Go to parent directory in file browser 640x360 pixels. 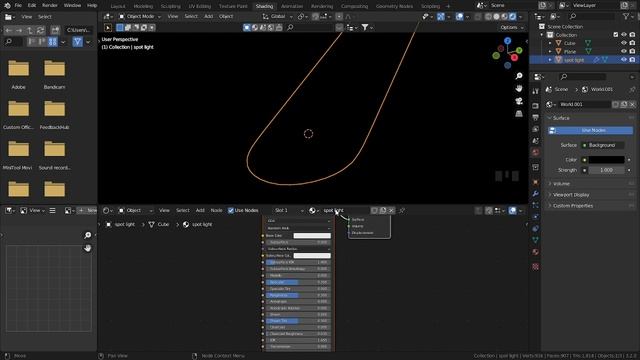[29, 30]
